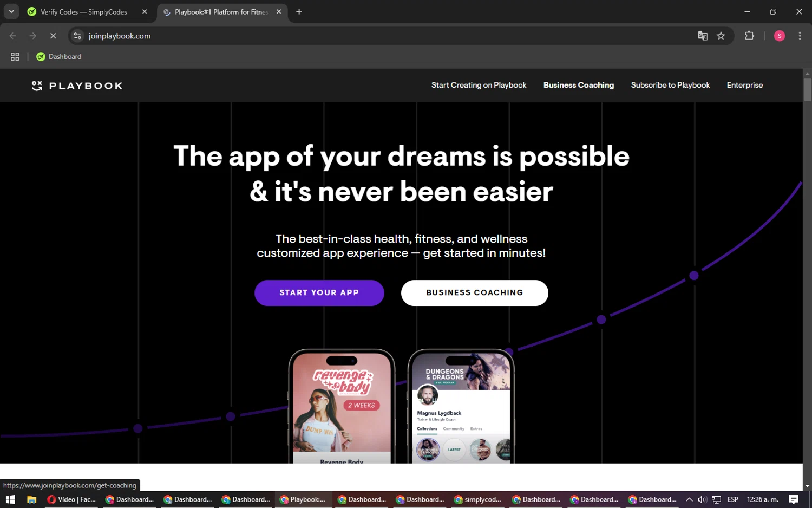Screen dimensions: 812x508
Task: Open Enterprise nav link
Action: [744, 85]
